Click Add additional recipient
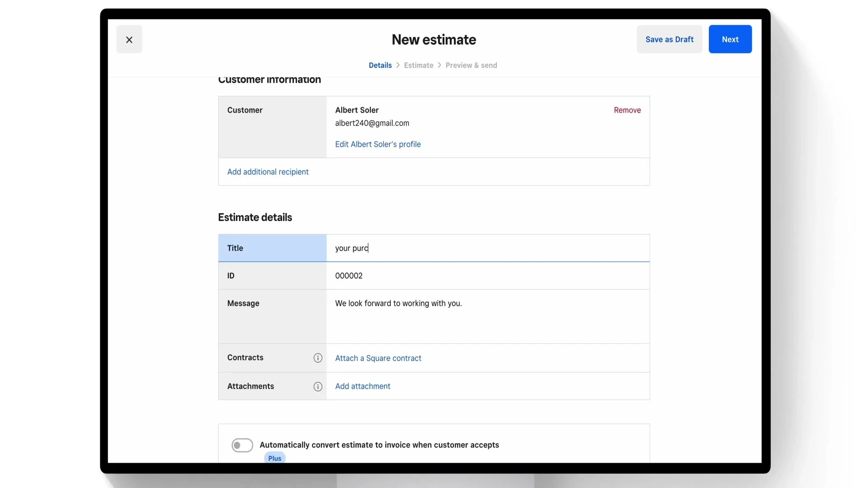 coord(268,172)
